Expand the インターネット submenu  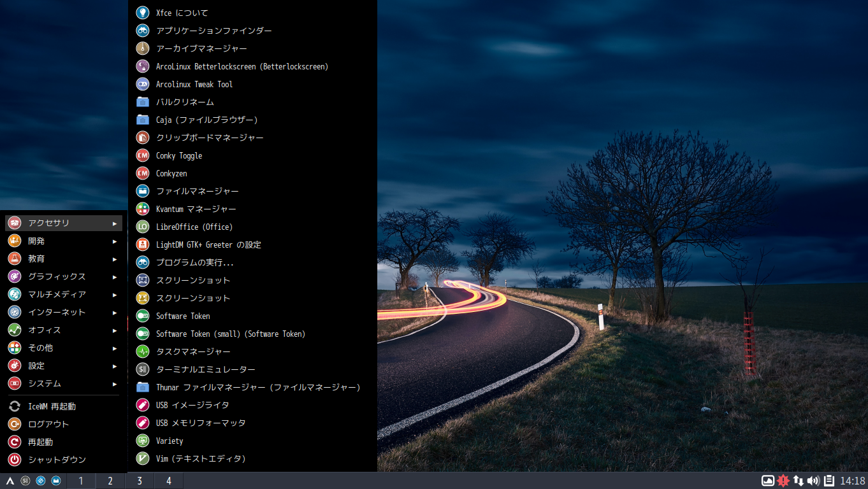[64, 312]
